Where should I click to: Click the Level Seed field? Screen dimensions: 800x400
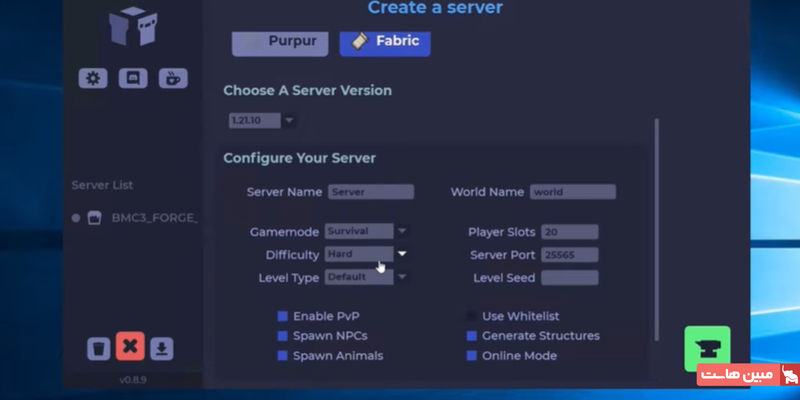(x=570, y=278)
